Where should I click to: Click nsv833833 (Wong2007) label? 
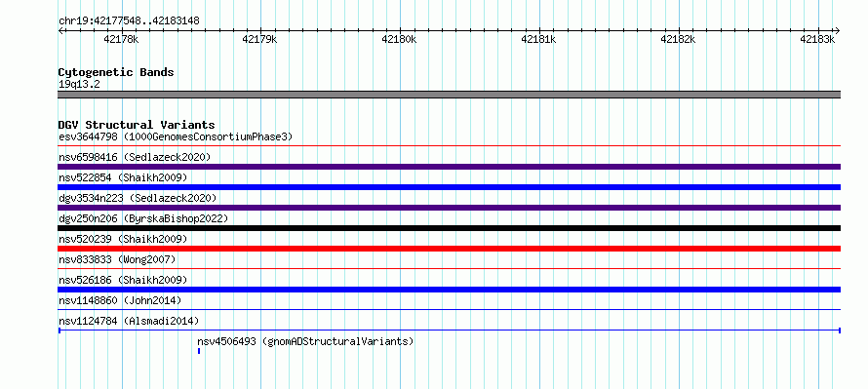tap(117, 259)
